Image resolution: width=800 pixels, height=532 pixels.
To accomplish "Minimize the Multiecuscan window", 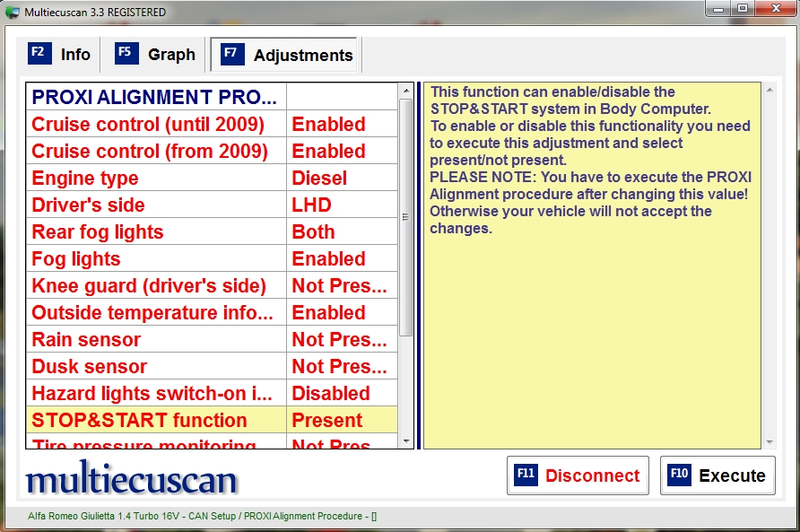I will click(718, 9).
